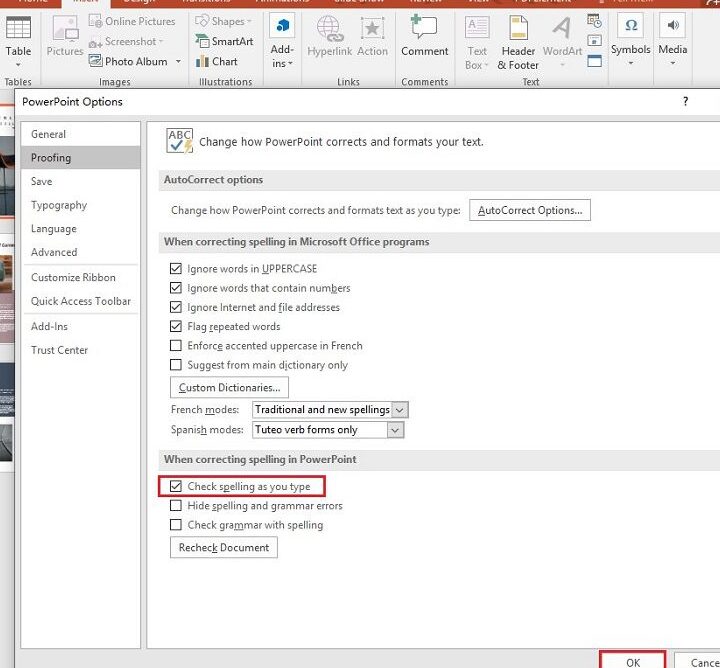The image size is (720, 668).
Task: Insert Object icon in Text group
Action: coord(594,61)
